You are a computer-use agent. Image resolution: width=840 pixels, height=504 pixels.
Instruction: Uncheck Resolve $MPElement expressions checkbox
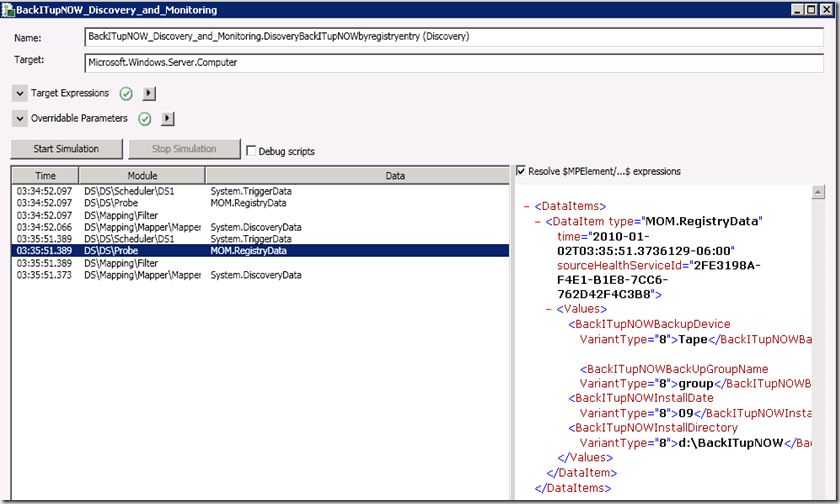[521, 171]
